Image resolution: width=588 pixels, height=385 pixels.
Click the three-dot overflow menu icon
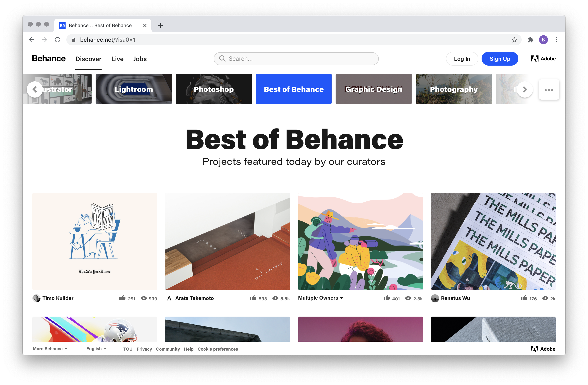click(x=549, y=90)
